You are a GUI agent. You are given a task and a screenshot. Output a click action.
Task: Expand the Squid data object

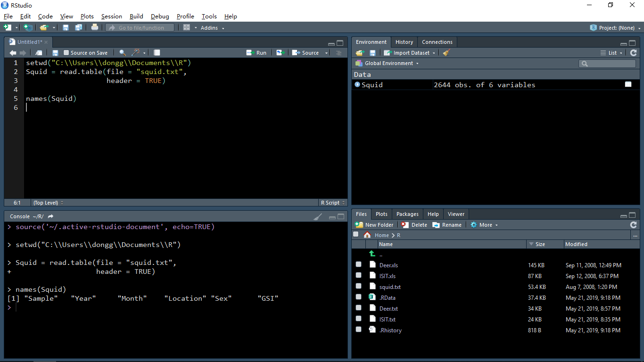tap(357, 84)
